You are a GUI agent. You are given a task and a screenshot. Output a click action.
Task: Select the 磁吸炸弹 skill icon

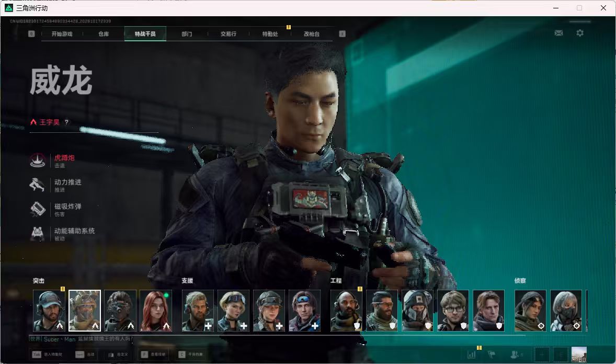click(x=38, y=209)
